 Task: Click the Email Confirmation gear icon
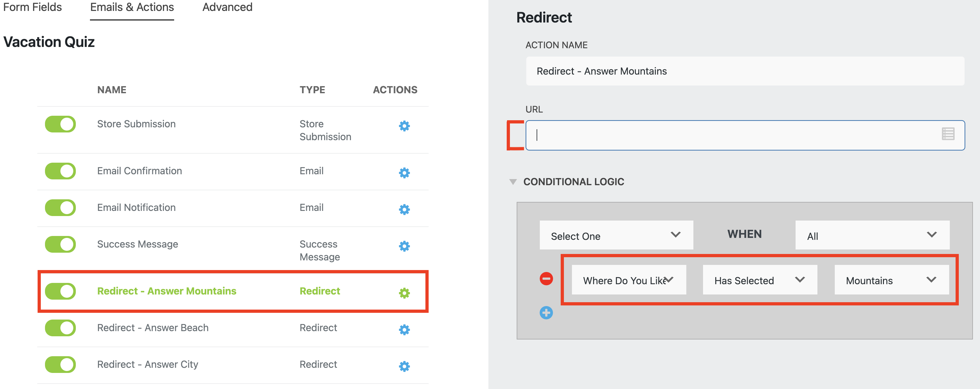tap(404, 172)
